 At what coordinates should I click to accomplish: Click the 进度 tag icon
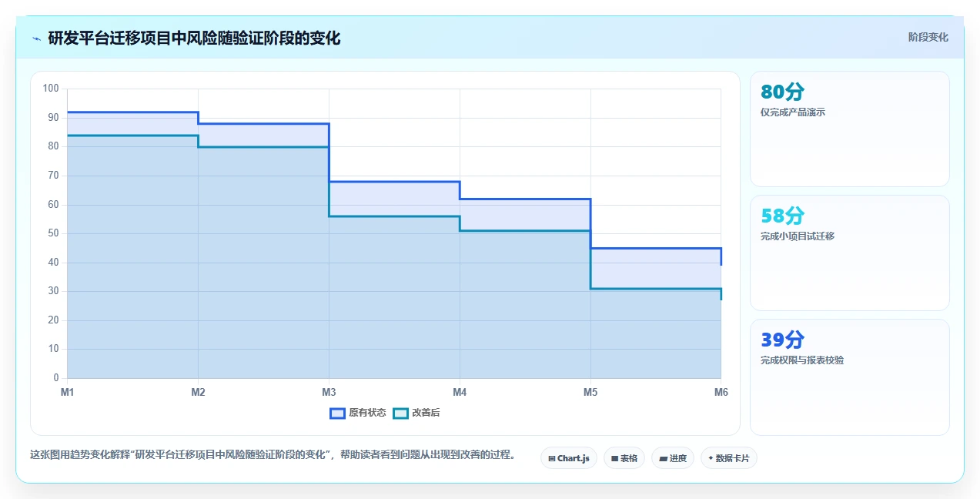(x=663, y=458)
